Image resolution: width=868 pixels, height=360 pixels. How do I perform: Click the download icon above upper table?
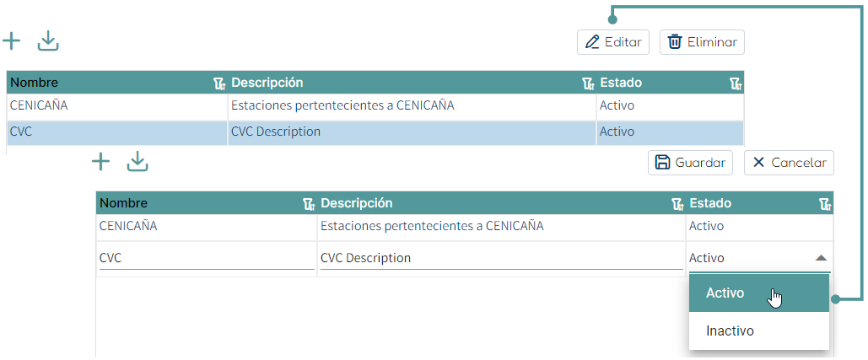click(48, 41)
